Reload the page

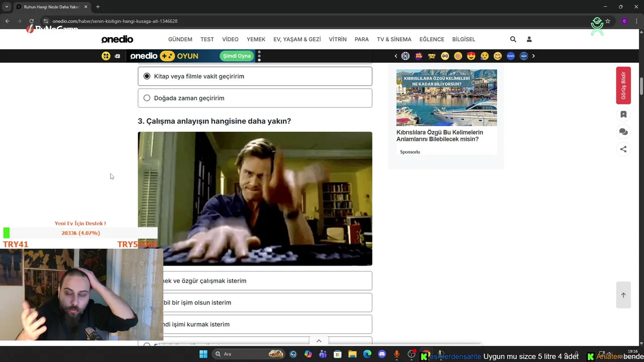tap(31, 21)
